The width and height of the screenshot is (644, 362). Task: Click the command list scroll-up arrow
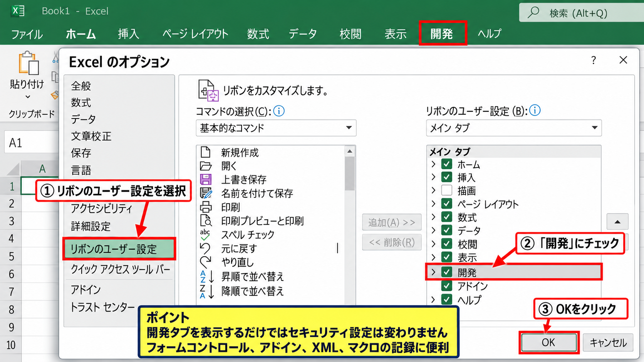[x=350, y=151]
